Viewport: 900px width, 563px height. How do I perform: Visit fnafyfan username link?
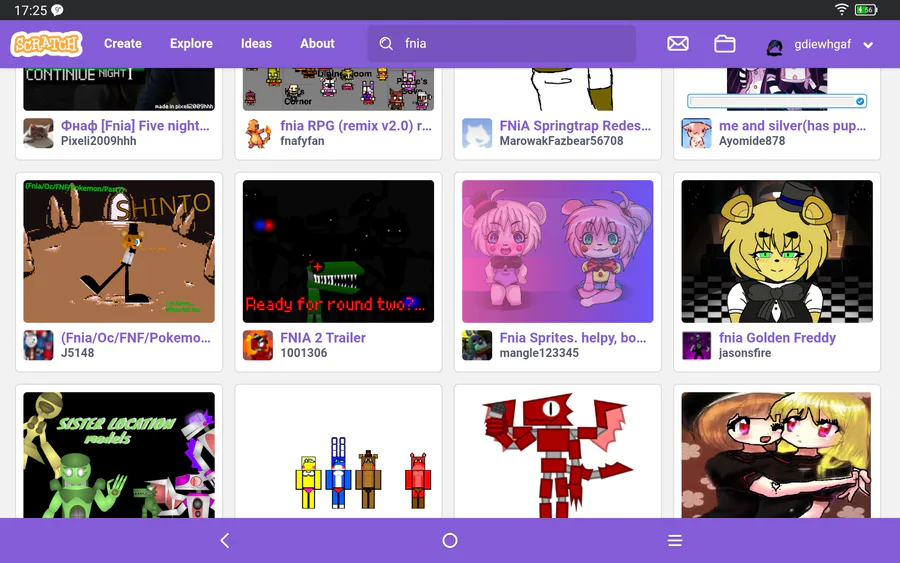point(302,141)
